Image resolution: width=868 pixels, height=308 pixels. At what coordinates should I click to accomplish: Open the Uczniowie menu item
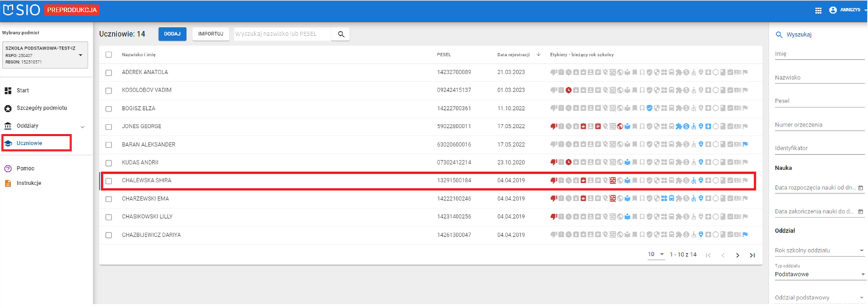(x=29, y=143)
